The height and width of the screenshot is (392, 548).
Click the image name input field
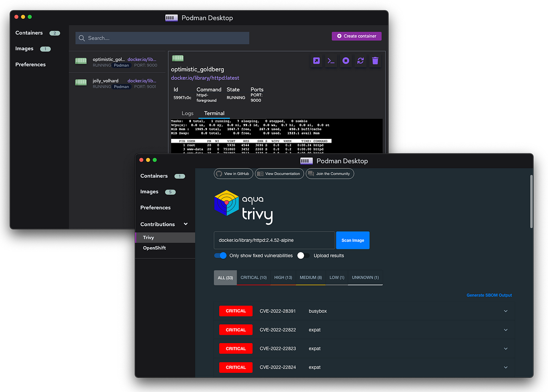(274, 240)
